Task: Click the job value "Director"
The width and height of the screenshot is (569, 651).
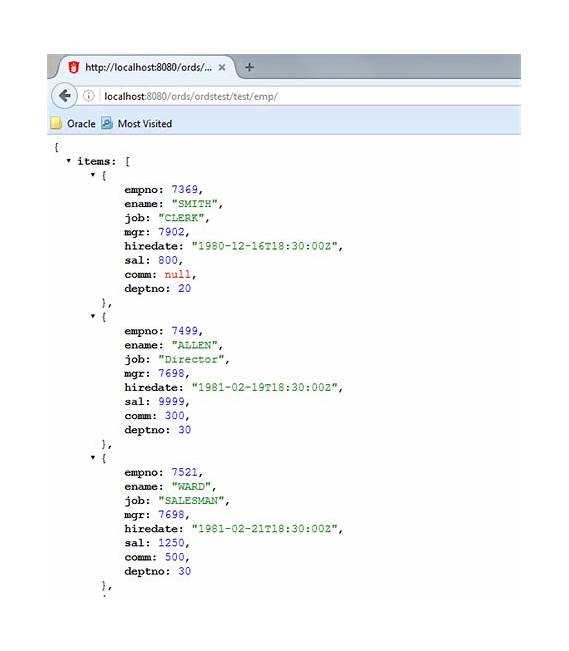Action: point(191,359)
